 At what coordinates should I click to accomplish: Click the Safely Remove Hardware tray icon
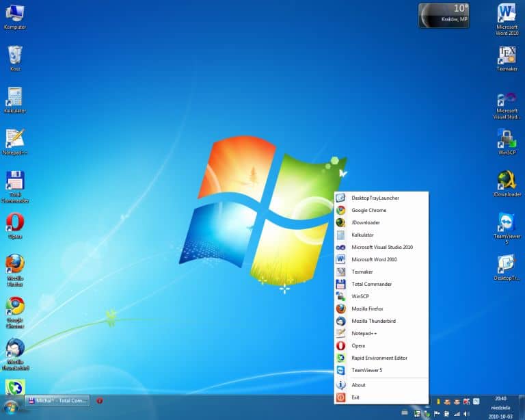pyautogui.click(x=427, y=414)
